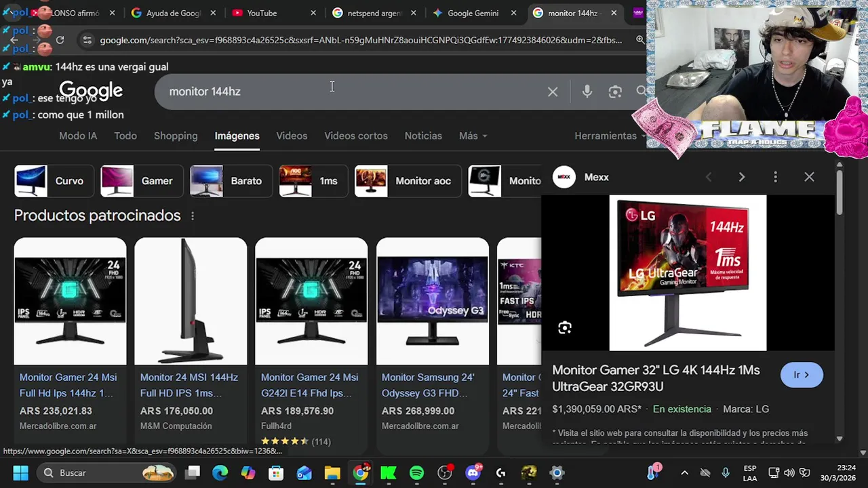Open Google Lens camera search icon
The image size is (868, 488).
point(615,91)
